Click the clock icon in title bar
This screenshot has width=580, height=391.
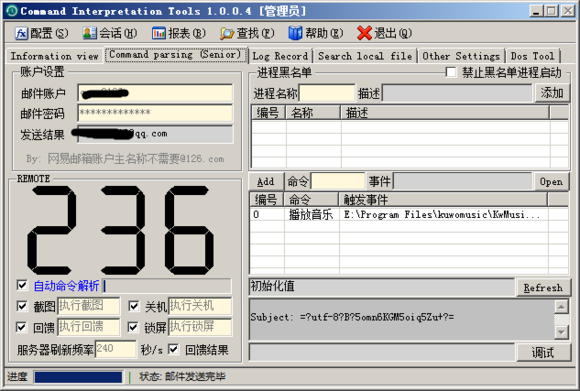11,11
